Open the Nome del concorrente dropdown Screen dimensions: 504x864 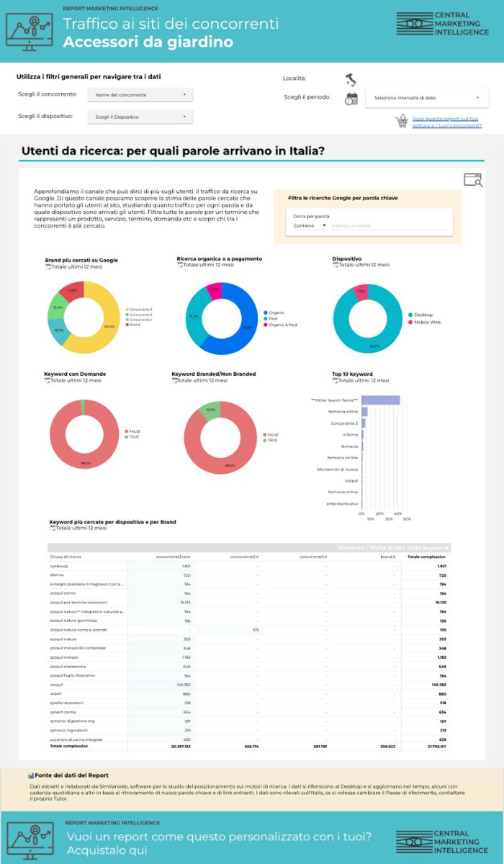pyautogui.click(x=140, y=94)
